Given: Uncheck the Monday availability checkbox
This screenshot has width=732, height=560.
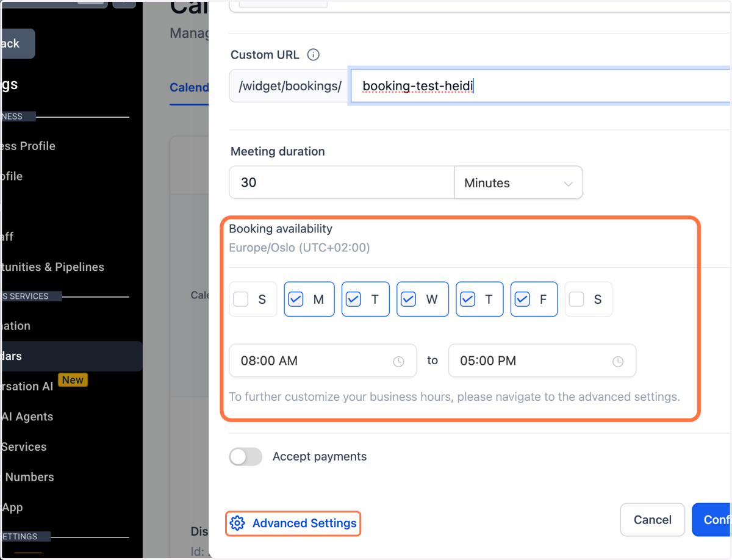Looking at the screenshot, I should point(296,299).
